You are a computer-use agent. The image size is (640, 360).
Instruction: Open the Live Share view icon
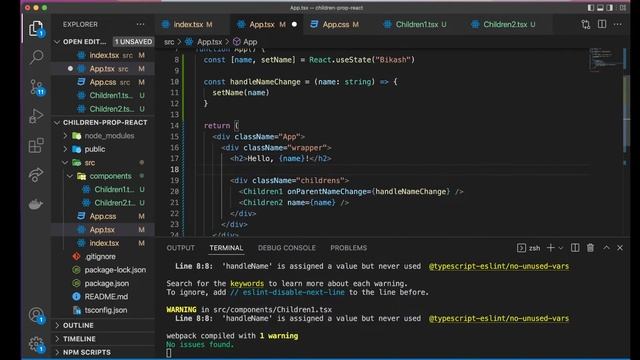(36, 174)
